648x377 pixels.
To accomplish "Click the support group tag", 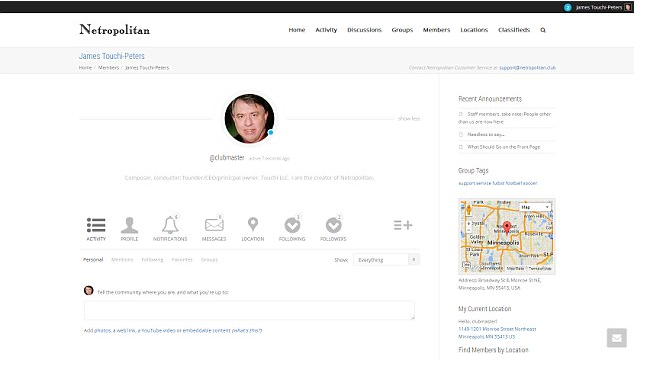I will [466, 183].
